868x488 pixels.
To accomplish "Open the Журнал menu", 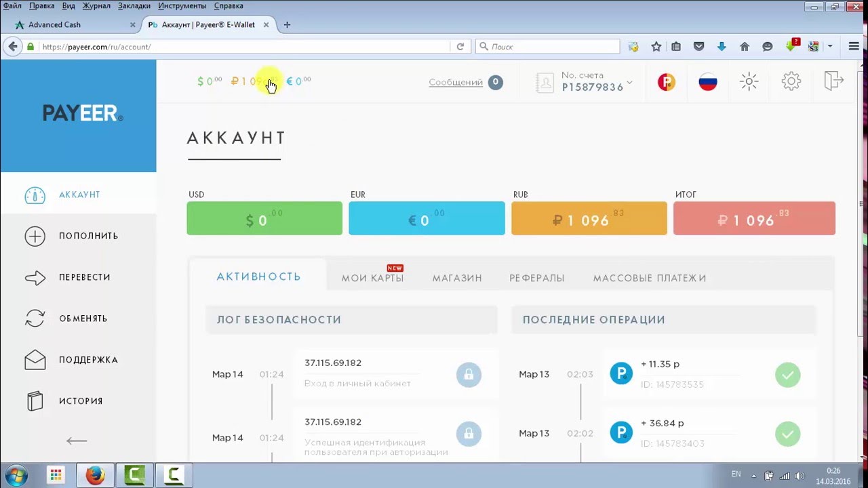I will coord(96,5).
